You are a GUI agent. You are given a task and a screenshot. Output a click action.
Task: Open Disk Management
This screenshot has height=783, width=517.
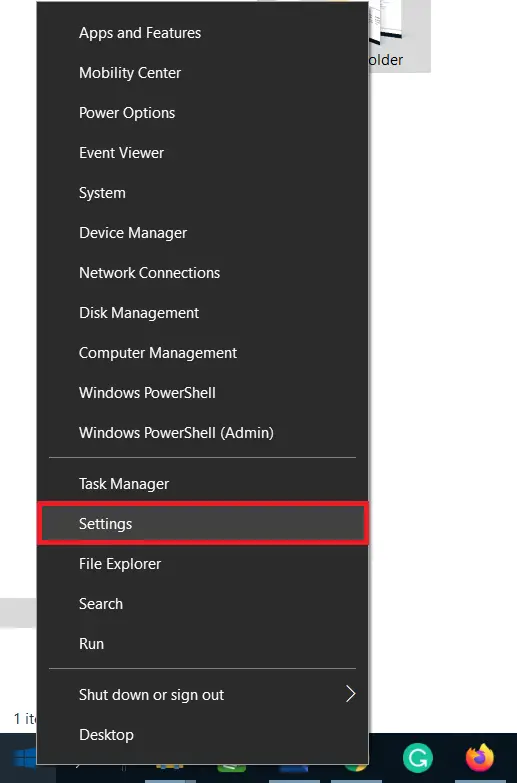click(x=202, y=313)
